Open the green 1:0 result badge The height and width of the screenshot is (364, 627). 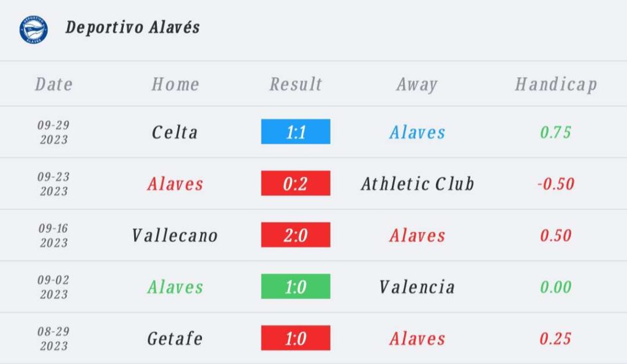[x=296, y=286]
